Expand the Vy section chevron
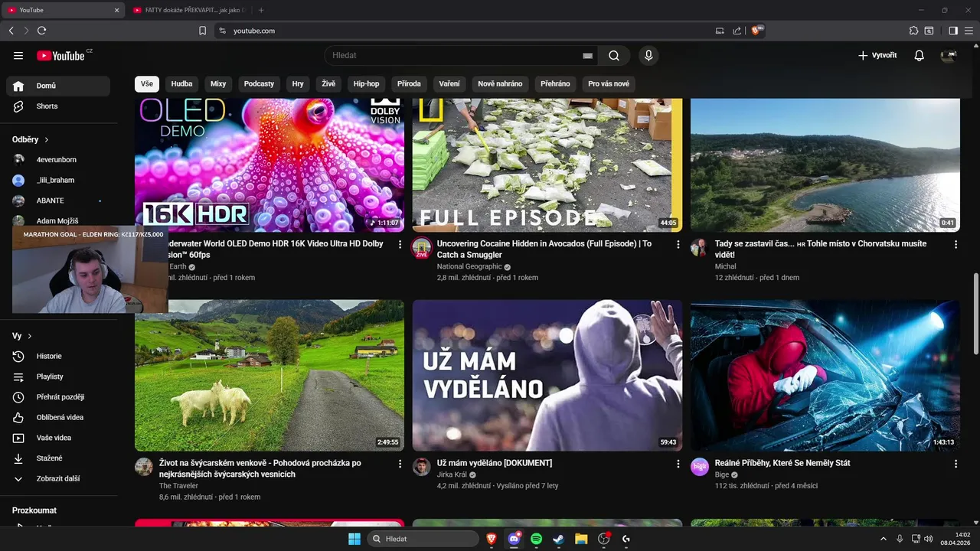The image size is (980, 551). click(30, 336)
